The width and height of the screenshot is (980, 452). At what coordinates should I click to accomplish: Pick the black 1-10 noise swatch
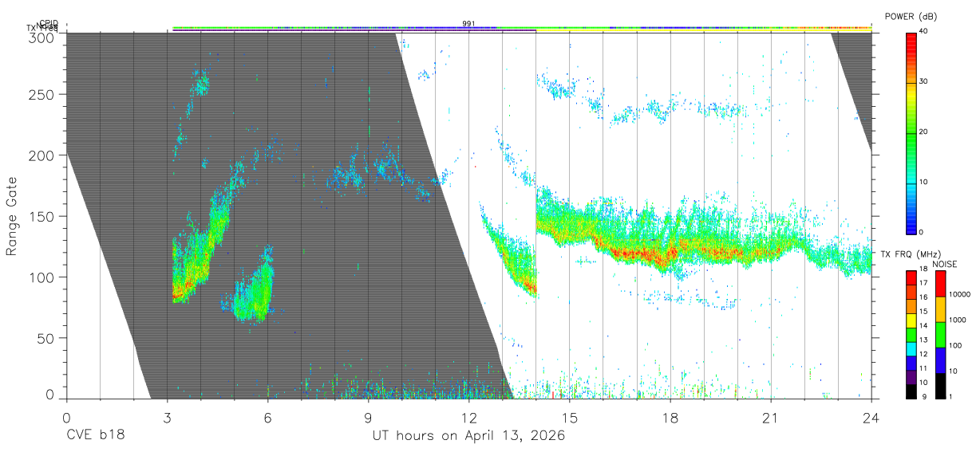coord(940,386)
